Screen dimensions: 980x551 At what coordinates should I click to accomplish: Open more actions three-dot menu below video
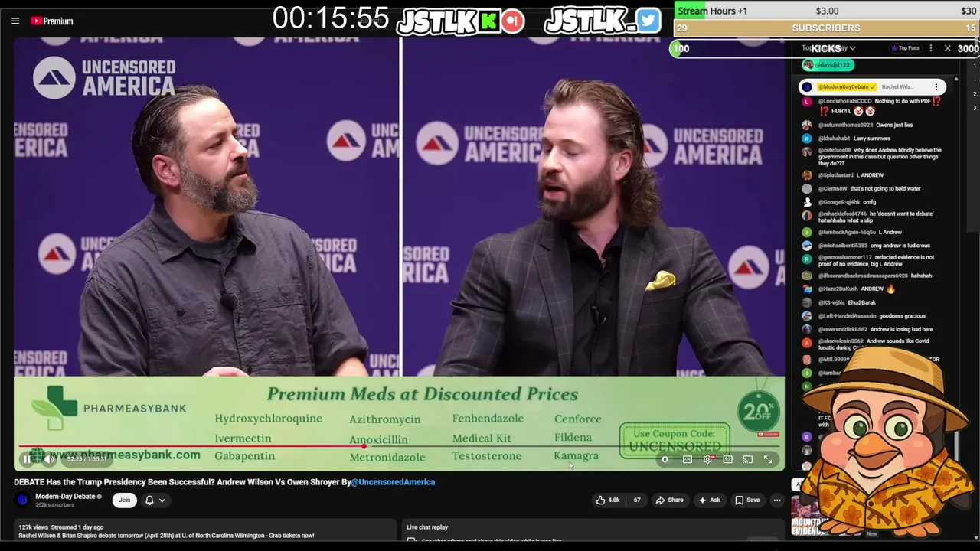tap(777, 500)
